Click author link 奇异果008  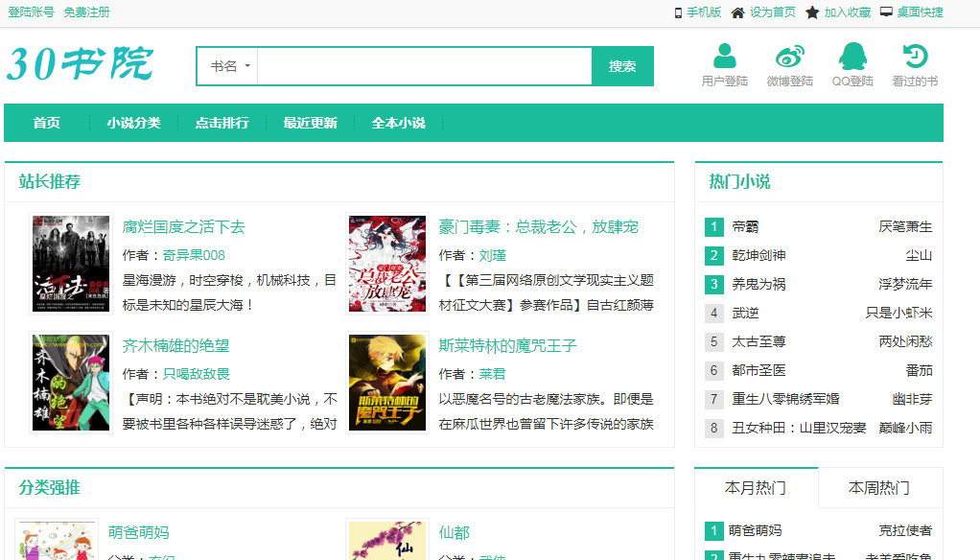coord(194,255)
